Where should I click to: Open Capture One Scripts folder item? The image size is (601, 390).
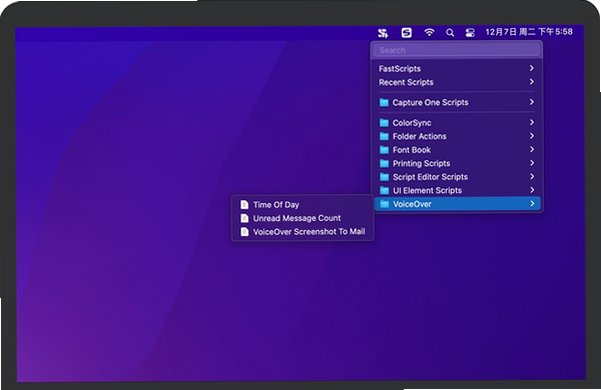pos(456,102)
